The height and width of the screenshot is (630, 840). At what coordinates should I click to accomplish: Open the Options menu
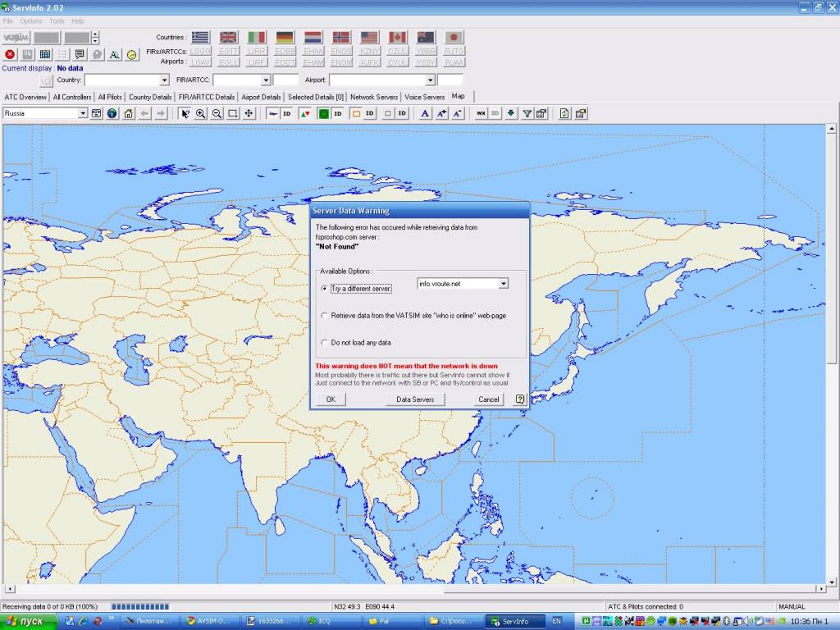(31, 21)
